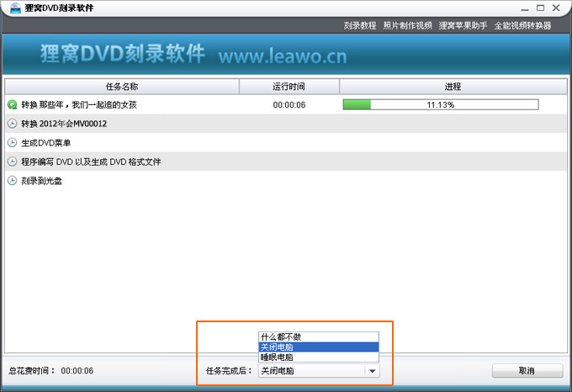The height and width of the screenshot is (392, 572).
Task: Select 什么都不做 from the dropdown list
Action: tap(319, 337)
